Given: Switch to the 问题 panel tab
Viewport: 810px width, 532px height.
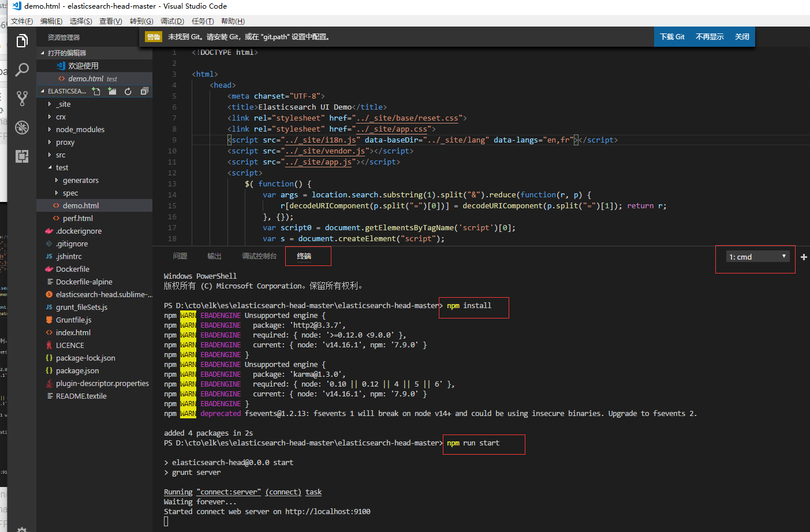Looking at the screenshot, I should 180,256.
